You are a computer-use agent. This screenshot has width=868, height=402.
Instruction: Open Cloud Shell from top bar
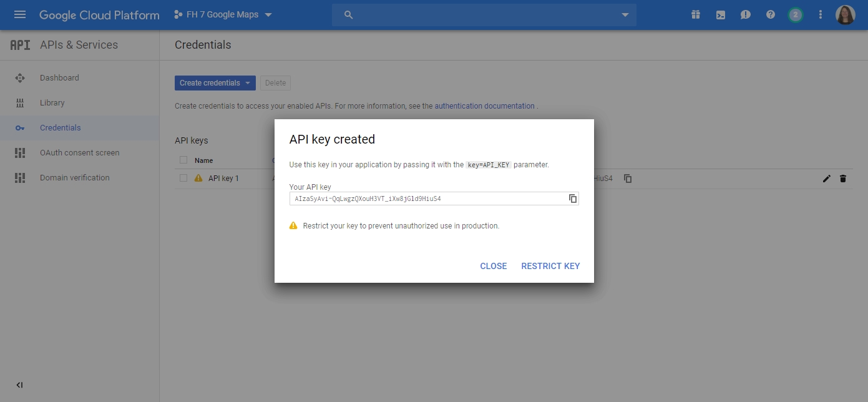[x=721, y=15]
